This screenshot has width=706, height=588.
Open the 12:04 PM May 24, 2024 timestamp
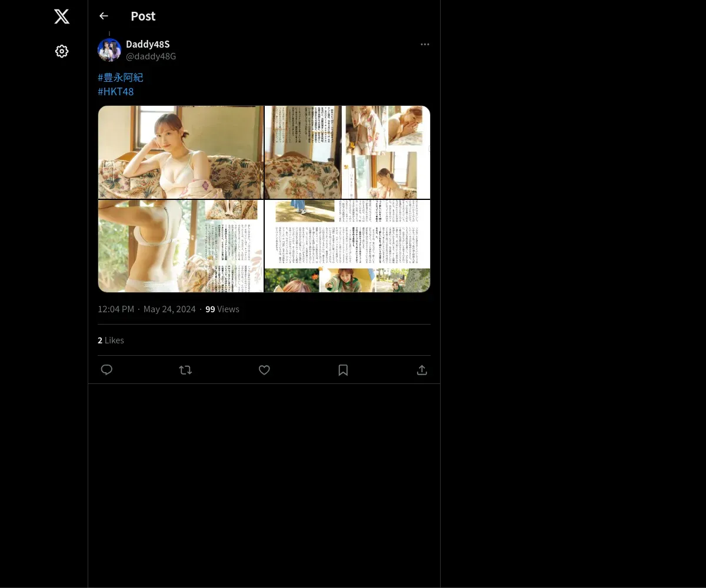[x=146, y=309]
